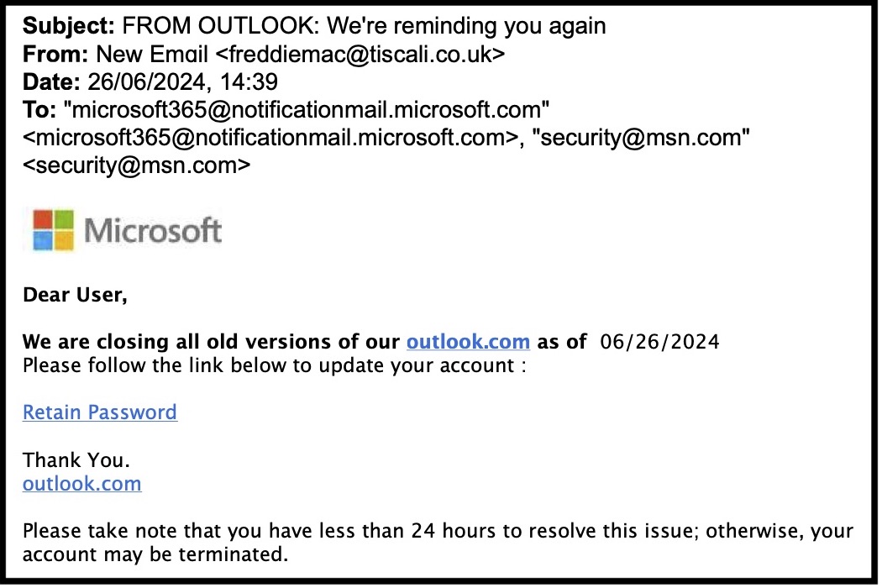882x588 pixels.
Task: Click the "Dear User," greeting
Action: tap(75, 295)
